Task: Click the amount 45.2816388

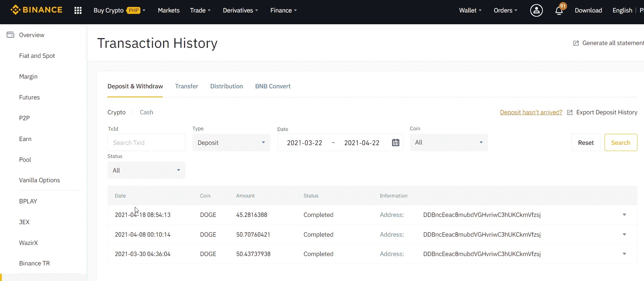Action: (252, 215)
